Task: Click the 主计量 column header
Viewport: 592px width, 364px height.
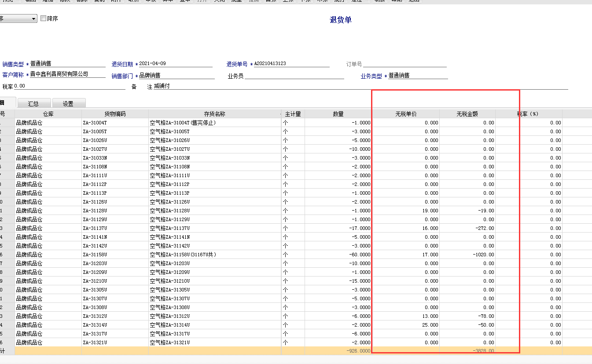Action: click(293, 114)
